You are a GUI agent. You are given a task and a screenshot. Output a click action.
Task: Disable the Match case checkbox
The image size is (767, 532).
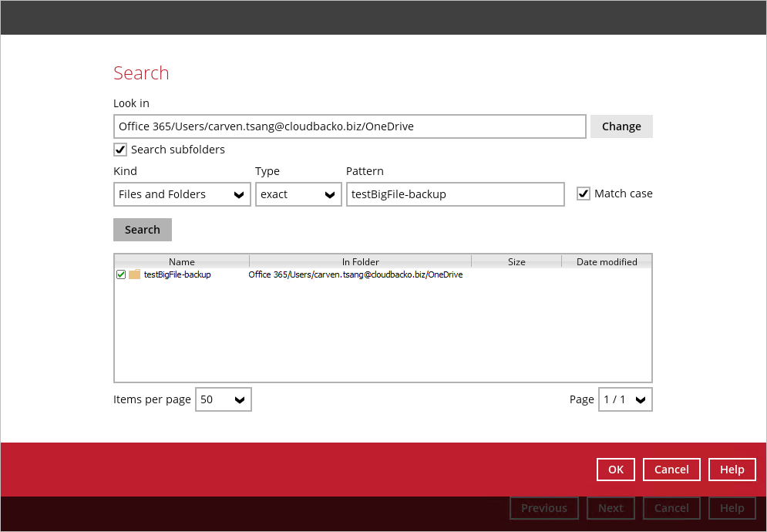pyautogui.click(x=584, y=194)
